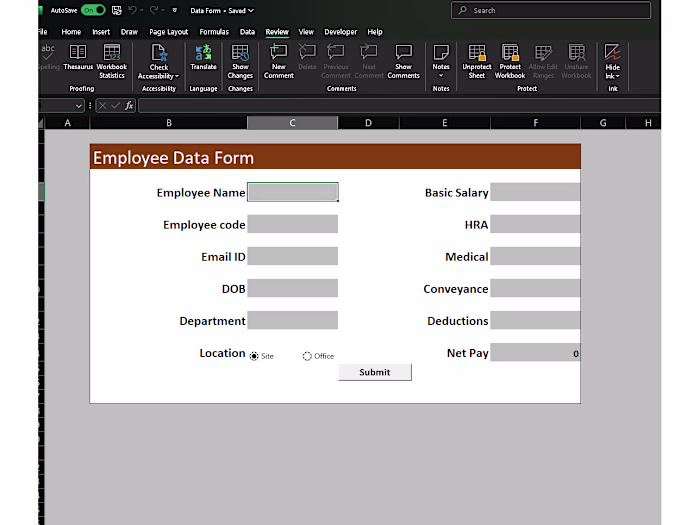The image size is (700, 525).
Task: Click the search magnifier icon
Action: (463, 10)
